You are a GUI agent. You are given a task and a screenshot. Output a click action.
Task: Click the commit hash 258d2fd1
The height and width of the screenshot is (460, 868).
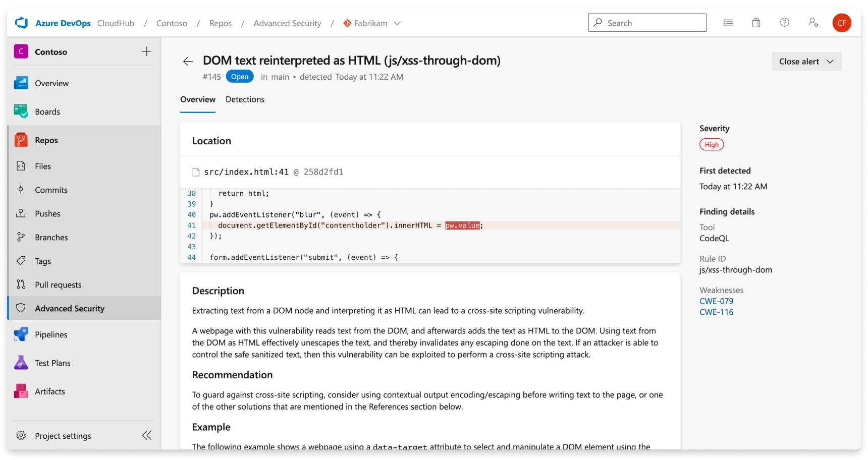pyautogui.click(x=323, y=172)
